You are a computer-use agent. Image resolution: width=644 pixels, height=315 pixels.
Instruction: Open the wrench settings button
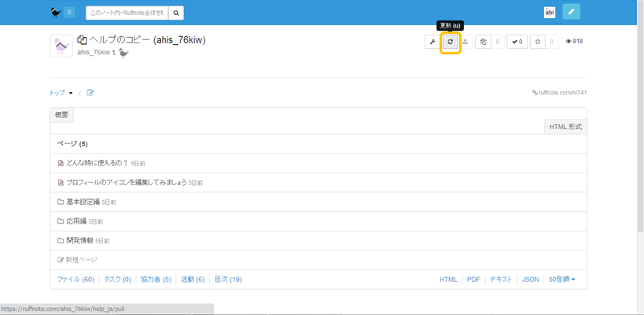point(432,42)
